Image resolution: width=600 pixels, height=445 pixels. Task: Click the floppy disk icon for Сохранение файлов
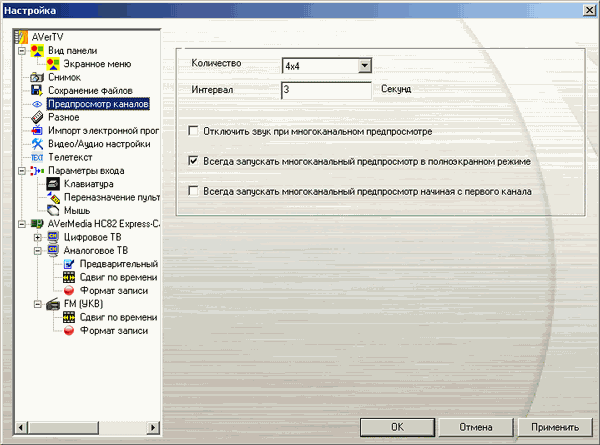pyautogui.click(x=37, y=90)
